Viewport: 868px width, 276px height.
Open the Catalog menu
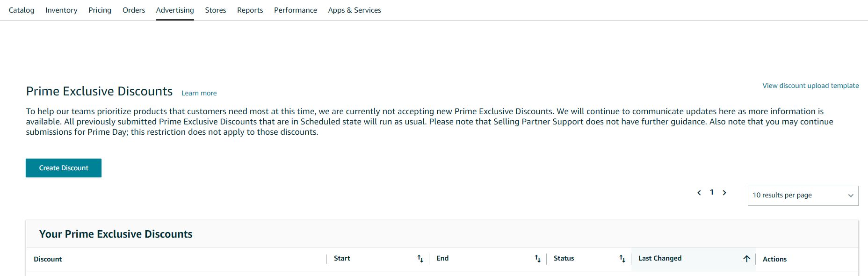pos(22,10)
